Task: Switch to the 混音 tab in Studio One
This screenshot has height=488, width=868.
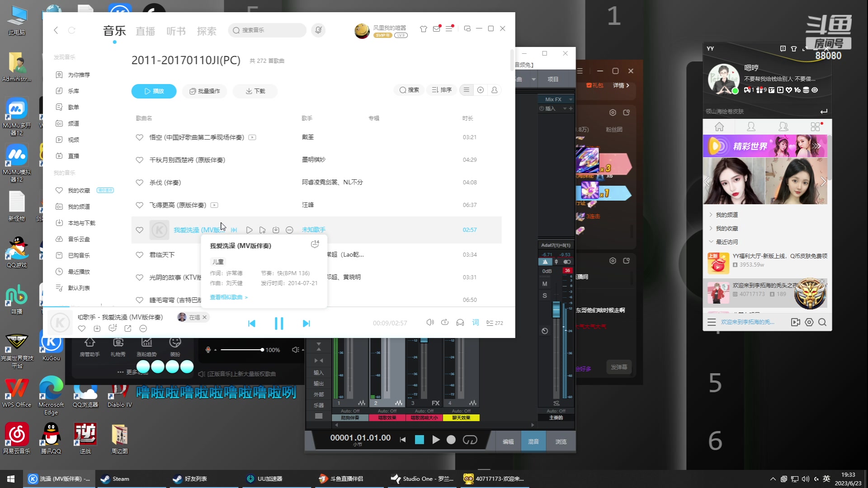Action: tap(533, 441)
